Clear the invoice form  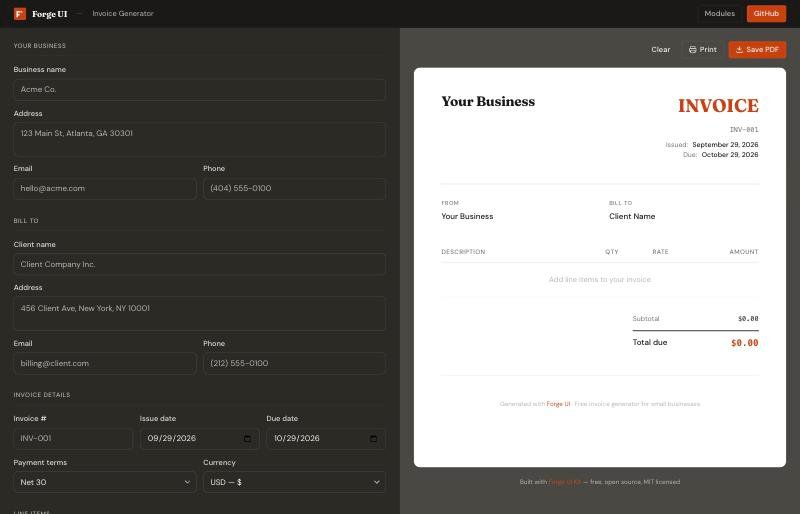(x=661, y=50)
